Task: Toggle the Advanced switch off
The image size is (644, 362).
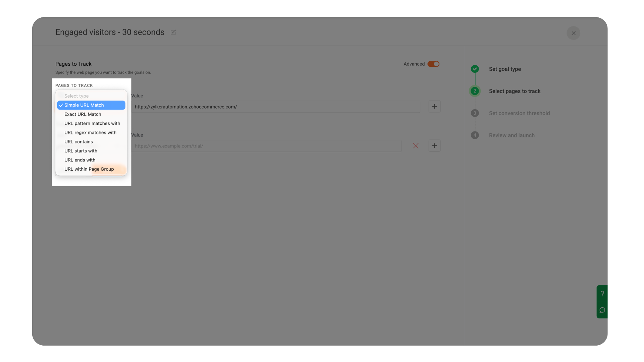Action: coord(433,64)
